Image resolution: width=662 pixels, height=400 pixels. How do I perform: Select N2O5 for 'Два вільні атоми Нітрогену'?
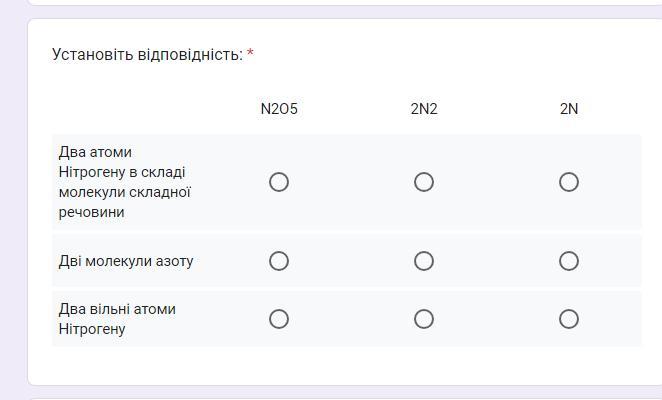point(279,319)
